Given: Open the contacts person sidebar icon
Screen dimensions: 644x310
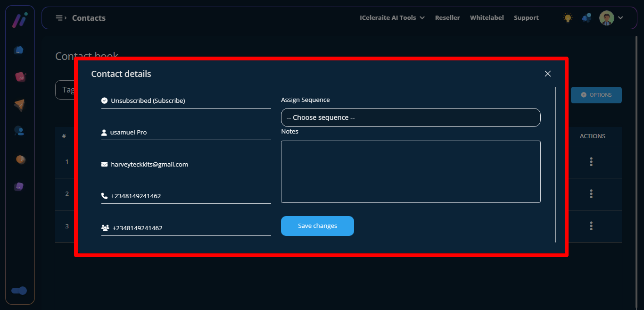Looking at the screenshot, I should pyautogui.click(x=19, y=131).
